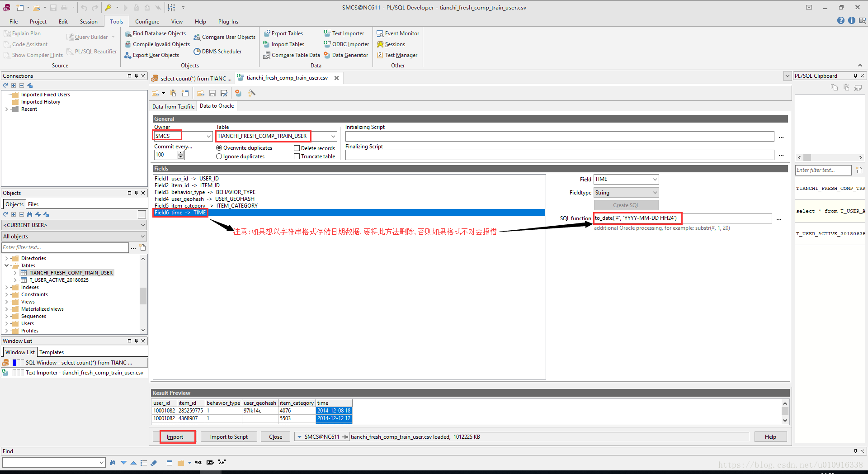Viewport: 868px width, 474px height.
Task: Select Overwrite duplicates option
Action: click(244, 148)
